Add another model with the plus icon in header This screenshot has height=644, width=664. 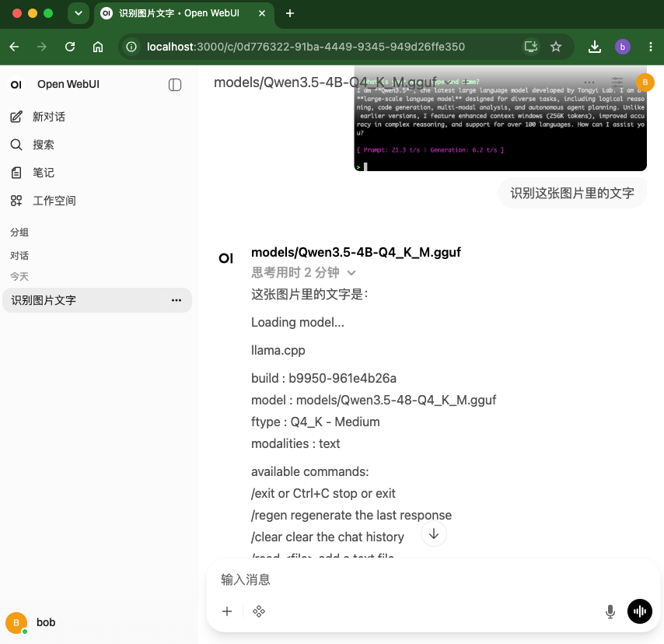pyautogui.click(x=466, y=82)
